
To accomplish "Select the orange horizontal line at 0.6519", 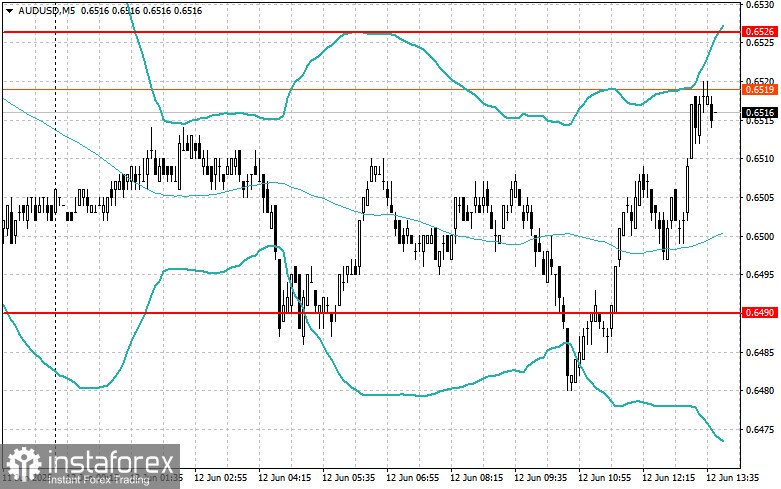I will coord(371,90).
